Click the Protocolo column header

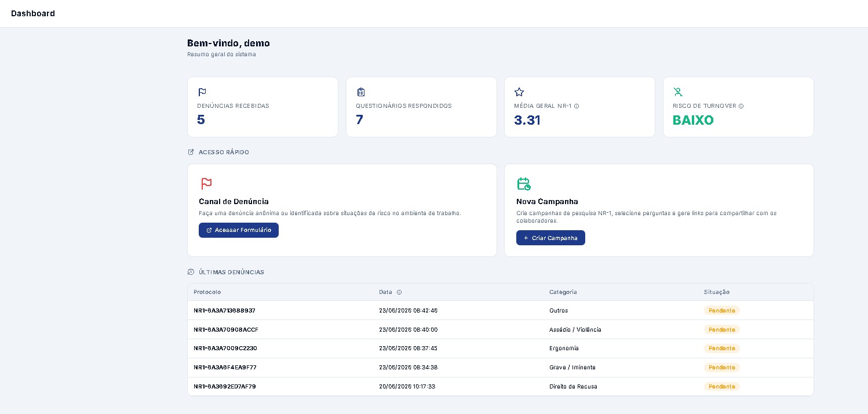click(x=207, y=292)
